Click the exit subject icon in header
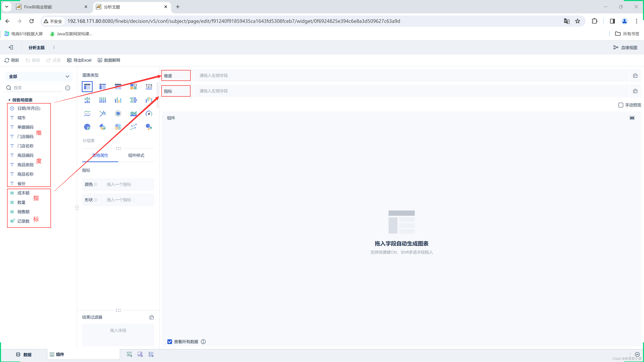 pyautogui.click(x=11, y=47)
